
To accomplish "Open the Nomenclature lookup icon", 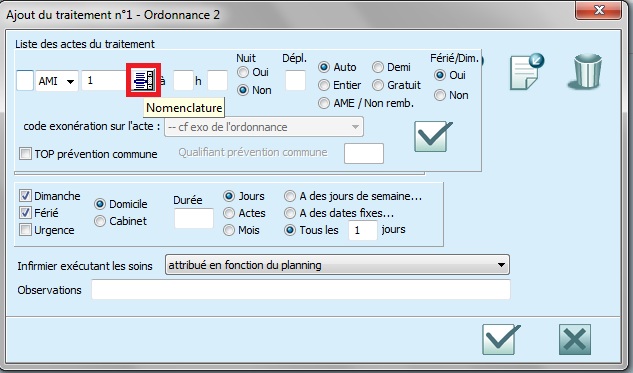I will [144, 80].
